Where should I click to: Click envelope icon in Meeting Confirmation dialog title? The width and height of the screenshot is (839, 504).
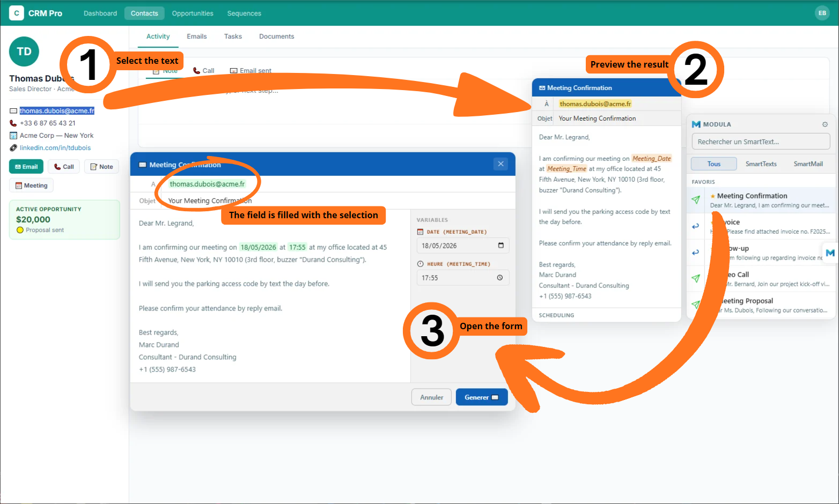(x=143, y=165)
